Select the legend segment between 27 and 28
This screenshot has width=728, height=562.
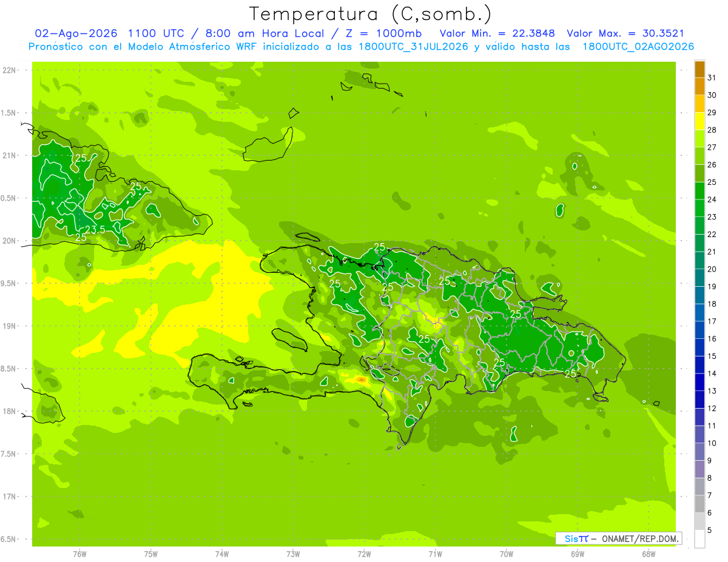coord(699,139)
